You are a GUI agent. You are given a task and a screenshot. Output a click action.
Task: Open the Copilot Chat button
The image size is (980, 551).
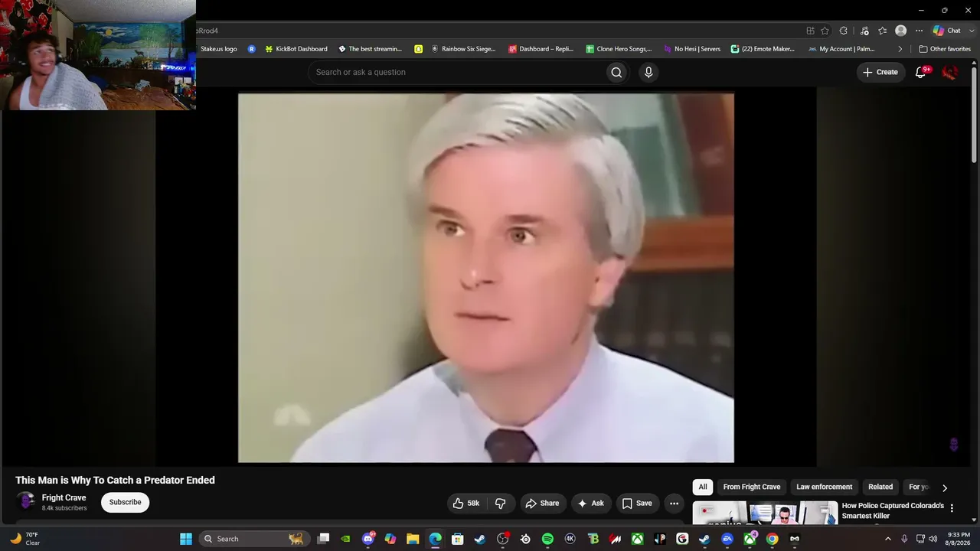click(x=946, y=31)
